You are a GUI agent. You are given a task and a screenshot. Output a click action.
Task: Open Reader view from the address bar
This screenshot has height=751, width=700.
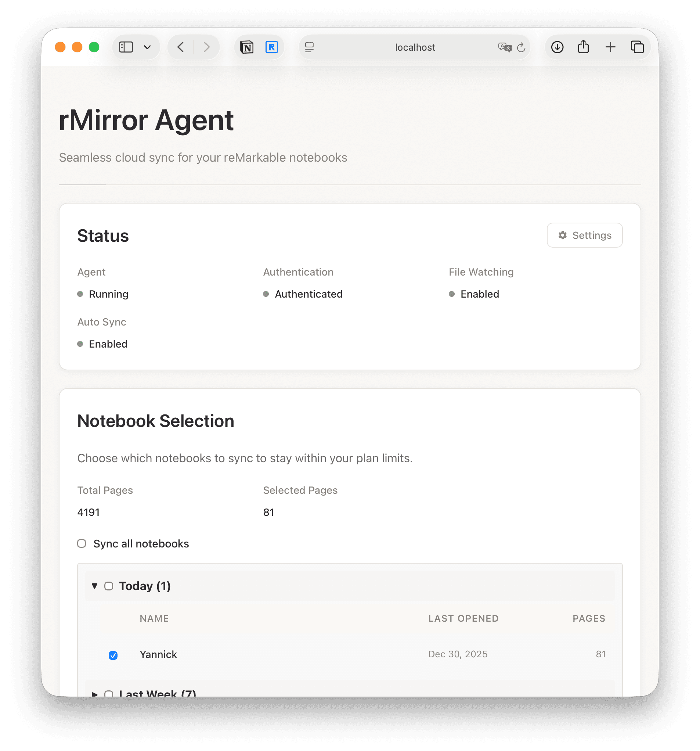[310, 47]
